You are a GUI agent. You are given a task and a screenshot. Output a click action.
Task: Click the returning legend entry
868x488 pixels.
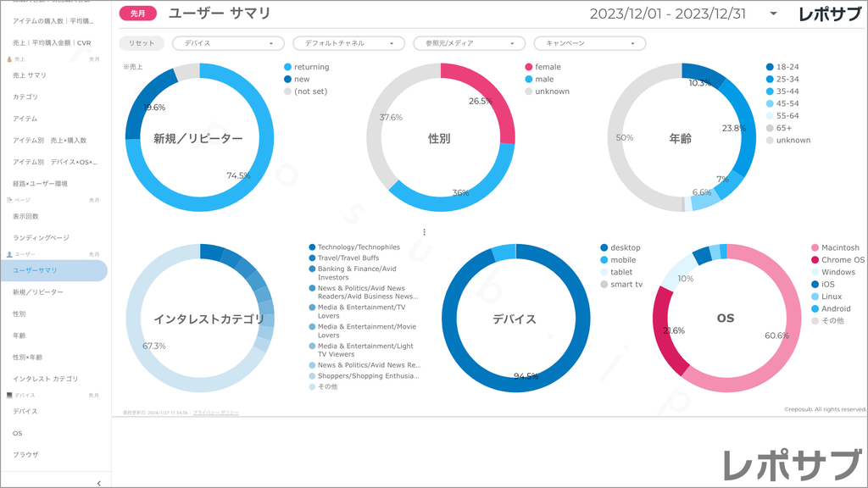[310, 67]
